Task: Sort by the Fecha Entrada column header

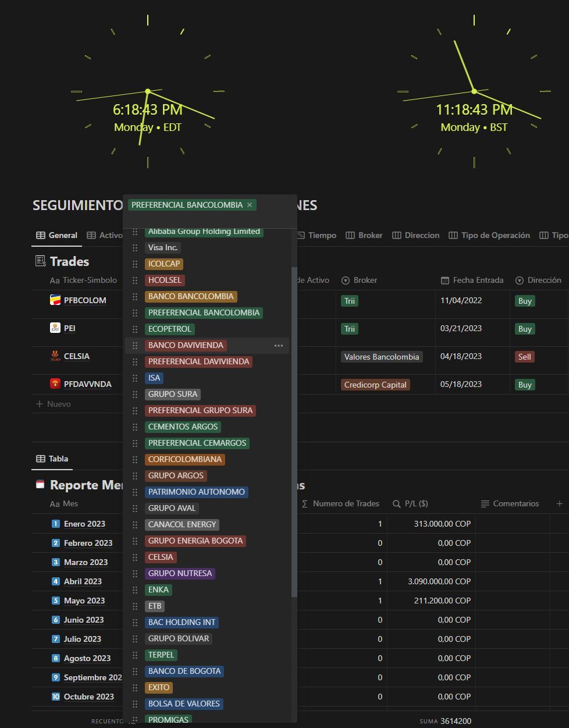Action: click(x=472, y=280)
